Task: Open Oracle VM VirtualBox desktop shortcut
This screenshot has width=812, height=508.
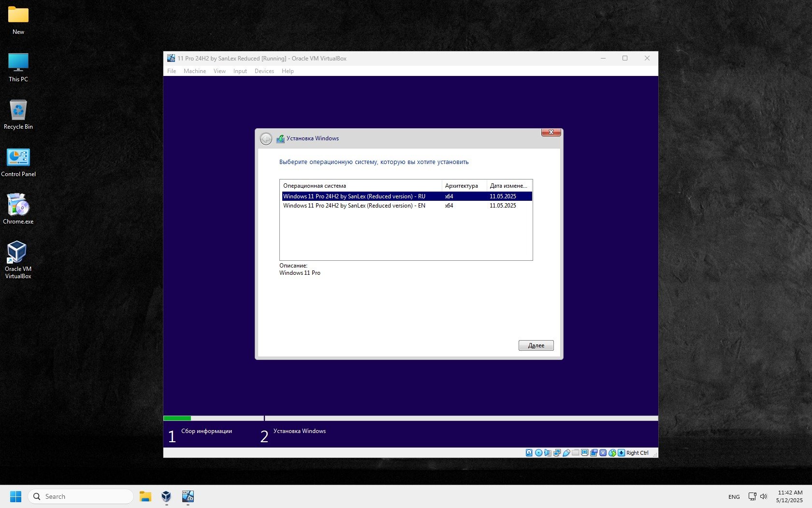Action: pos(18,260)
